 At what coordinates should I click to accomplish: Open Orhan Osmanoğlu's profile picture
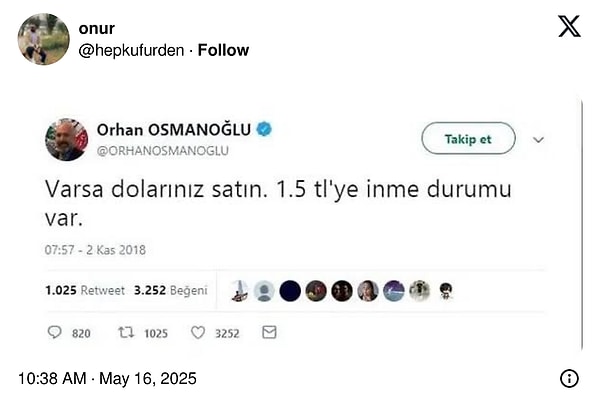click(x=66, y=139)
